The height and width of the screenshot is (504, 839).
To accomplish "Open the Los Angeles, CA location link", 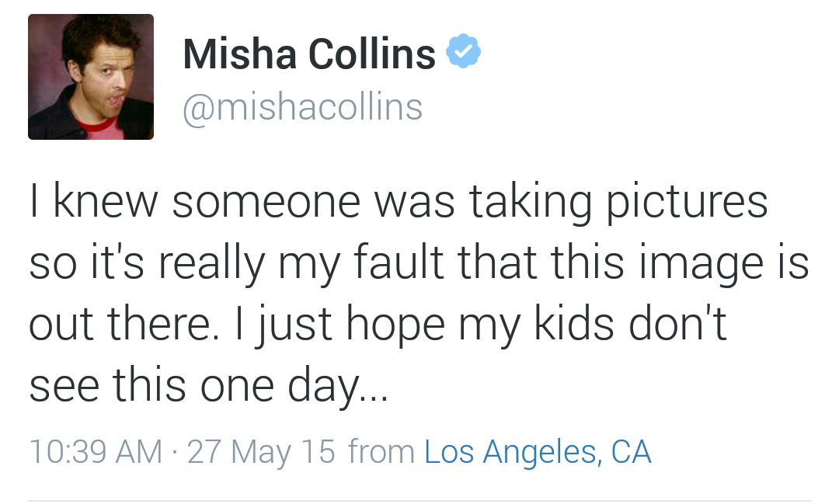I will [x=538, y=452].
